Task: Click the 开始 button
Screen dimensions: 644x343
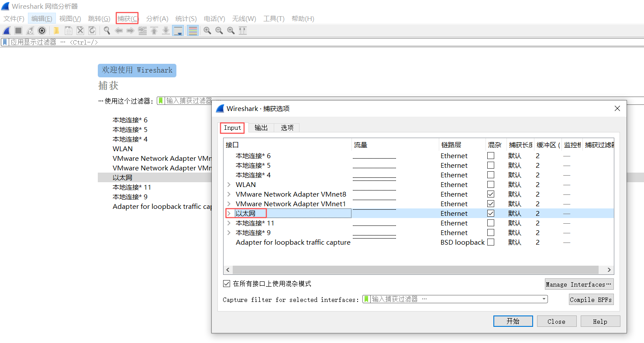Action: tap(513, 321)
